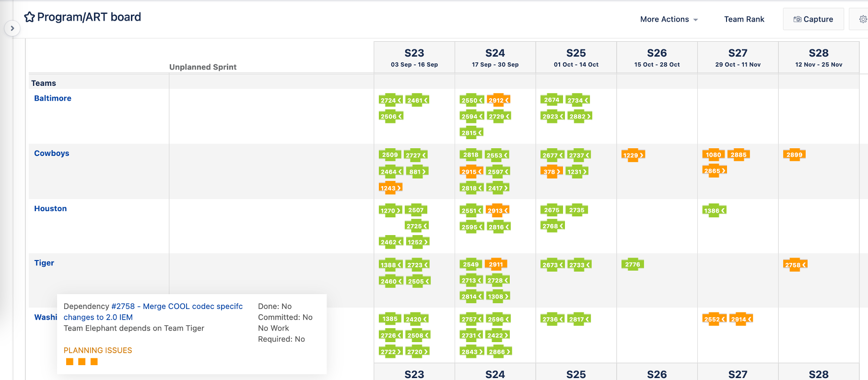The width and height of the screenshot is (868, 380).
Task: Open dependency #2758 link in tooltip
Action: (153, 312)
